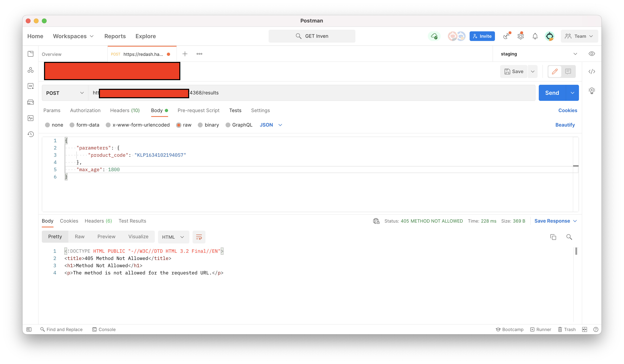Open the History sidebar icon
624x364 pixels.
(31, 134)
